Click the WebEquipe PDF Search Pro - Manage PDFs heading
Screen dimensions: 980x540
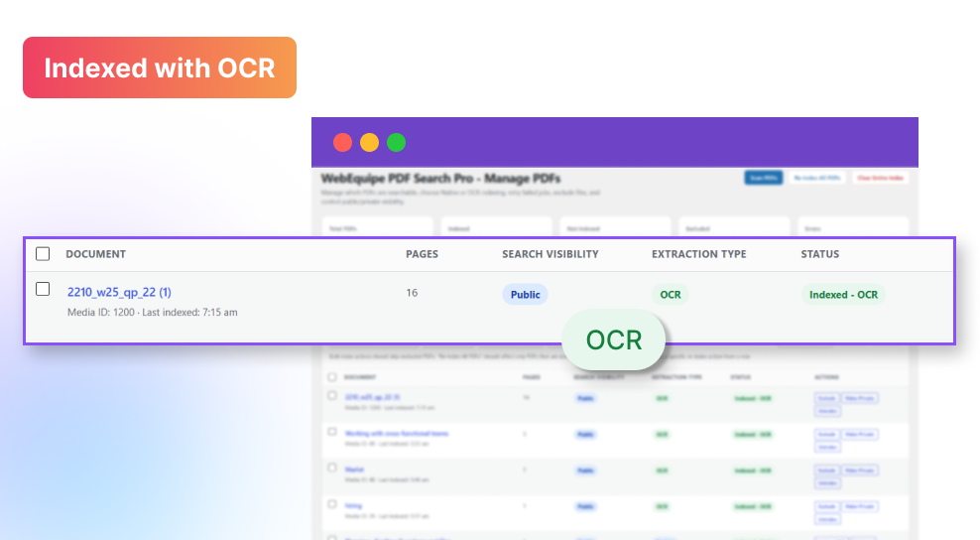[x=440, y=179]
